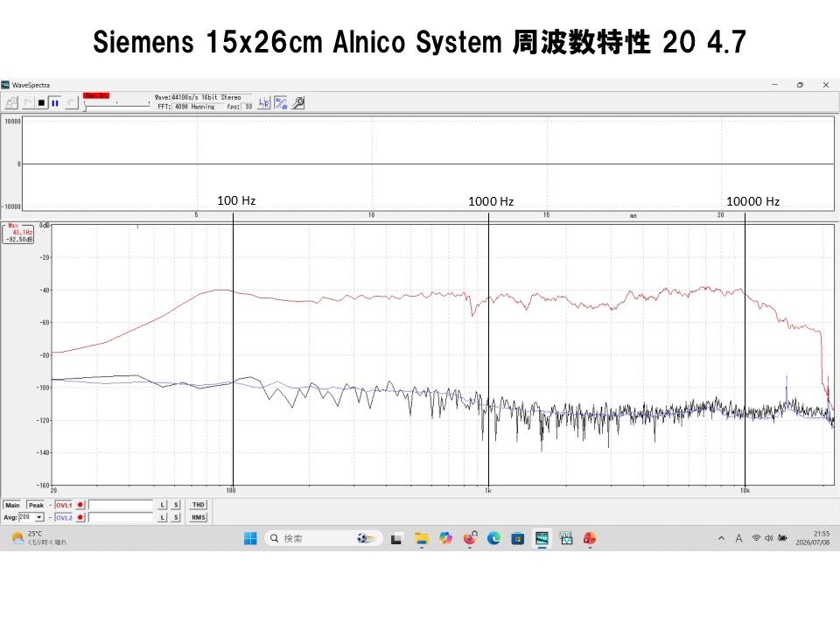Click the Hz/dB axis scale icon
This screenshot has width=840, height=630.
281,103
